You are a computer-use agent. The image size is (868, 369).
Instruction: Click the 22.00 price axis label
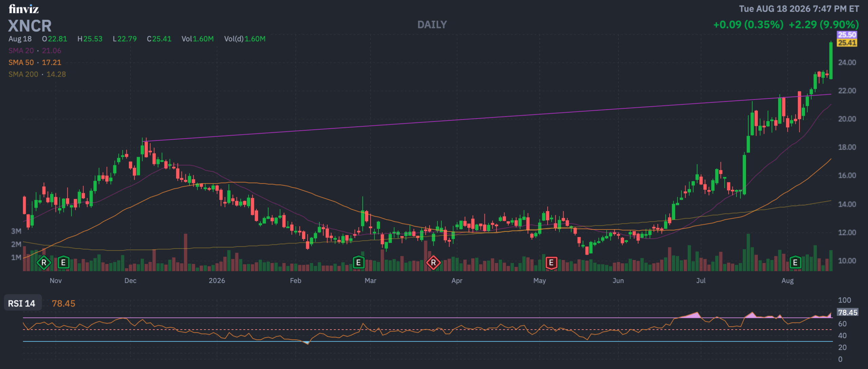pyautogui.click(x=847, y=91)
